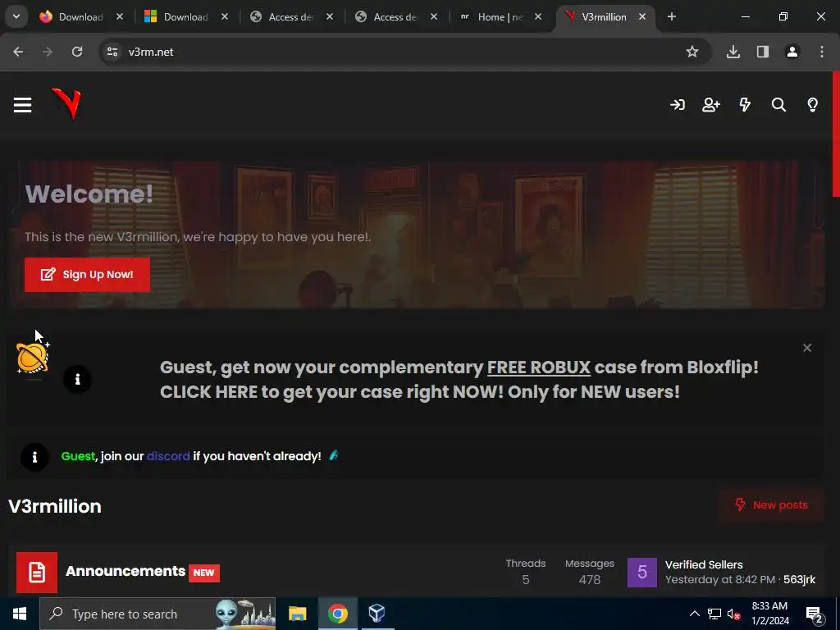Open the site search magnifier icon
The height and width of the screenshot is (630, 840).
coord(778,105)
